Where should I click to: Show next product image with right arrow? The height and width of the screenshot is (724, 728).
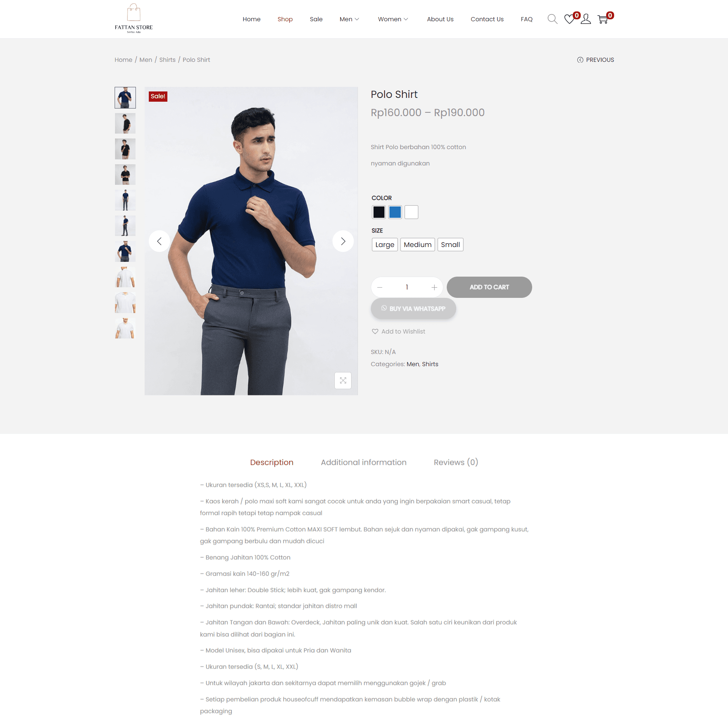tap(343, 241)
